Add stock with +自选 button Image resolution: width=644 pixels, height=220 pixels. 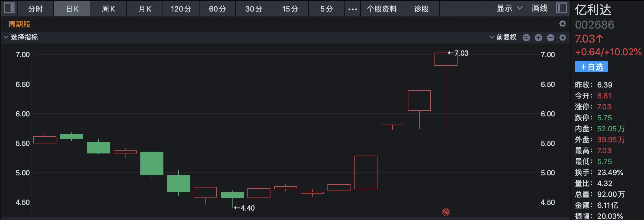point(592,67)
